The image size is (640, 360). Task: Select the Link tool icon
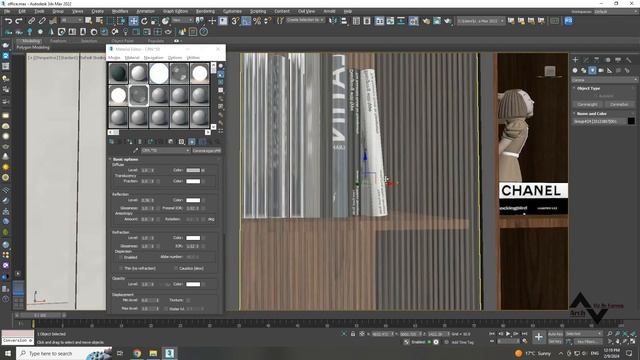pos(31,21)
